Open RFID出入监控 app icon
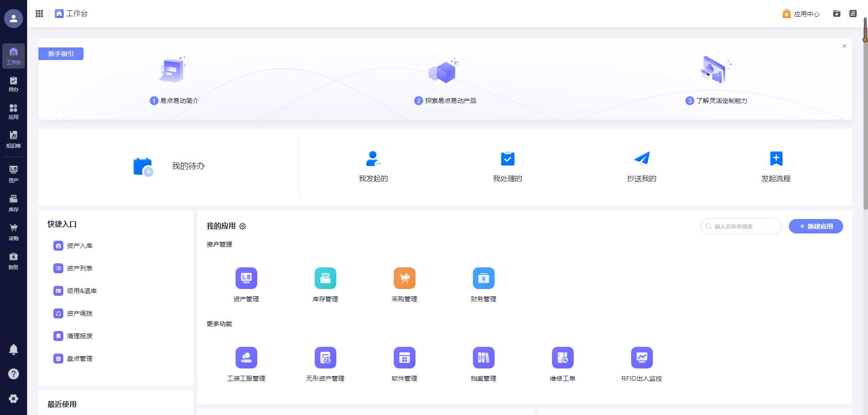This screenshot has height=415, width=868. tap(642, 358)
